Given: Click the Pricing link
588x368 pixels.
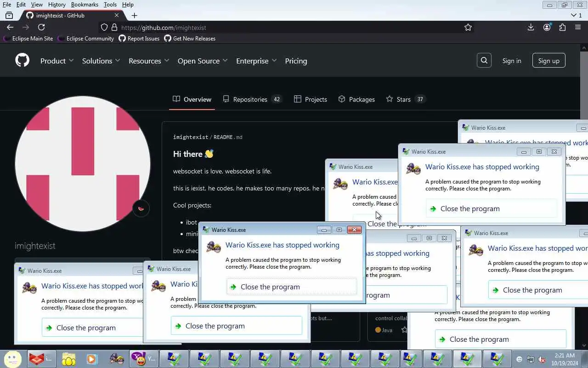Looking at the screenshot, I should point(296,61).
